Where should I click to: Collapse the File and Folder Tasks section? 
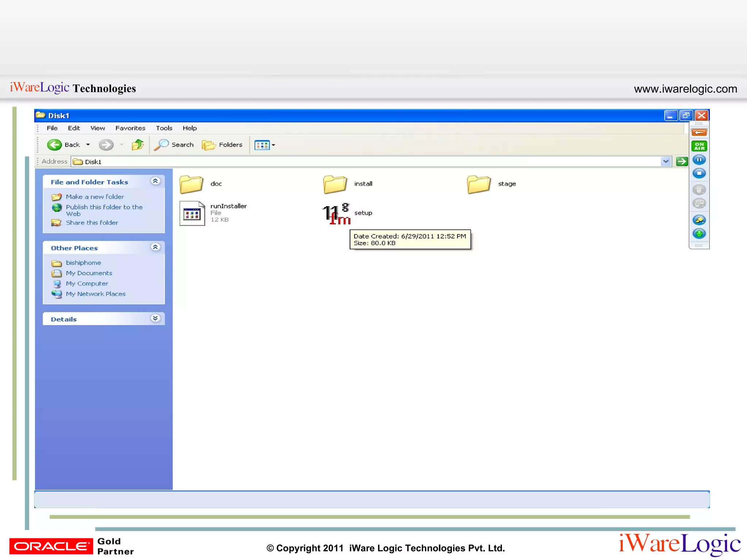155,181
